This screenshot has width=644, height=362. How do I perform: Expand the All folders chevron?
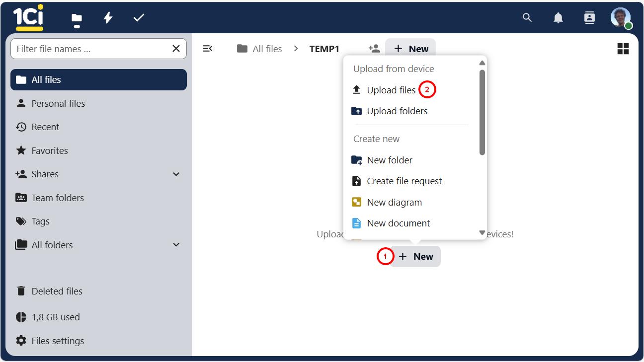pyautogui.click(x=176, y=245)
